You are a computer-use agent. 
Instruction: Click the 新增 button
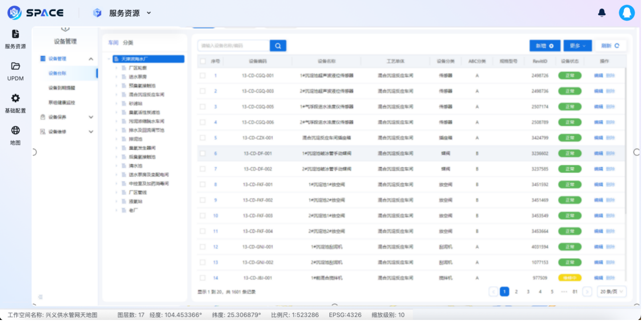coord(544,46)
